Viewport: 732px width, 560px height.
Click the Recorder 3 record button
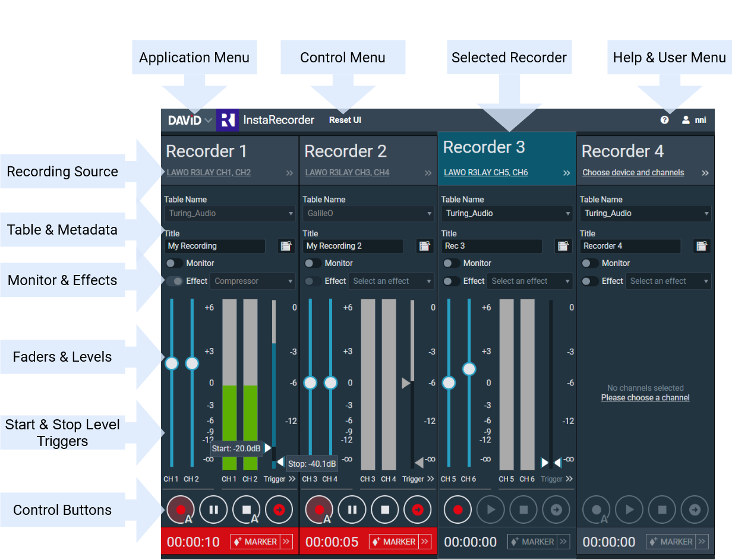[457, 510]
